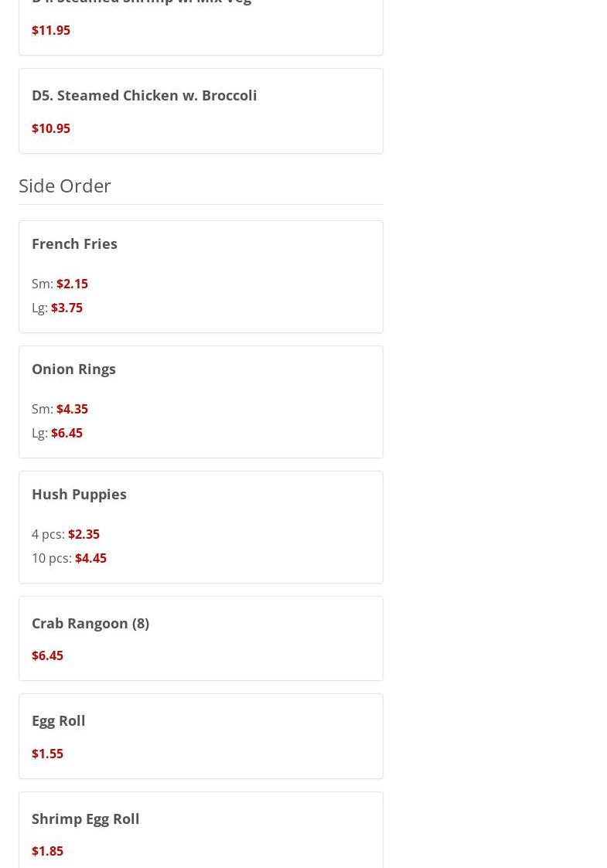Select small French Fries at $2.15
Screen dimensions: 607x868
coord(72,284)
